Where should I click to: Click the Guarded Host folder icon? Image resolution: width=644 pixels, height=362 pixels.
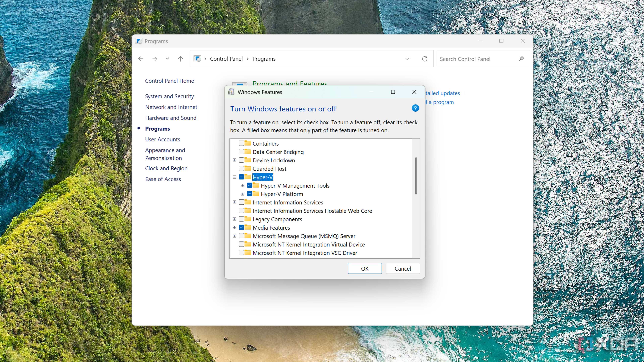tap(248, 168)
